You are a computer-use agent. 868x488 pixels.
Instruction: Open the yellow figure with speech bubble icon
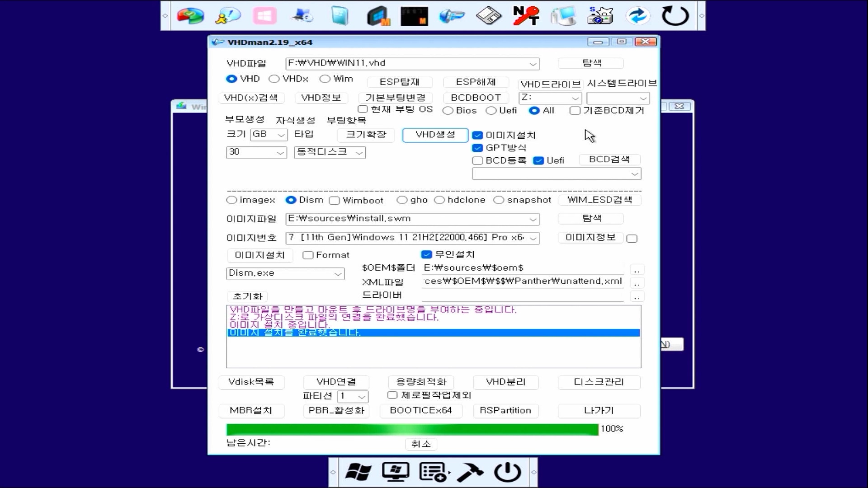coord(227,16)
